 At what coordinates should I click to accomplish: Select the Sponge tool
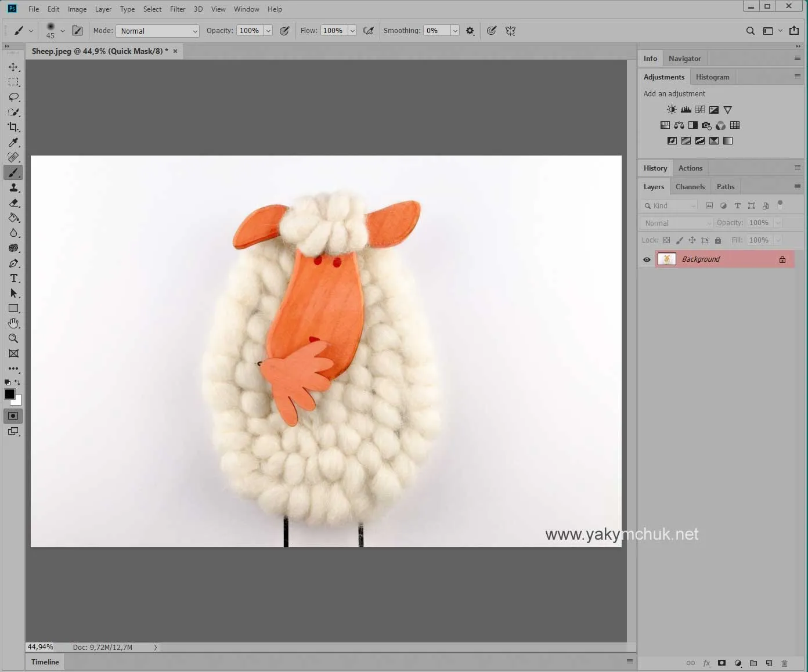click(x=13, y=248)
